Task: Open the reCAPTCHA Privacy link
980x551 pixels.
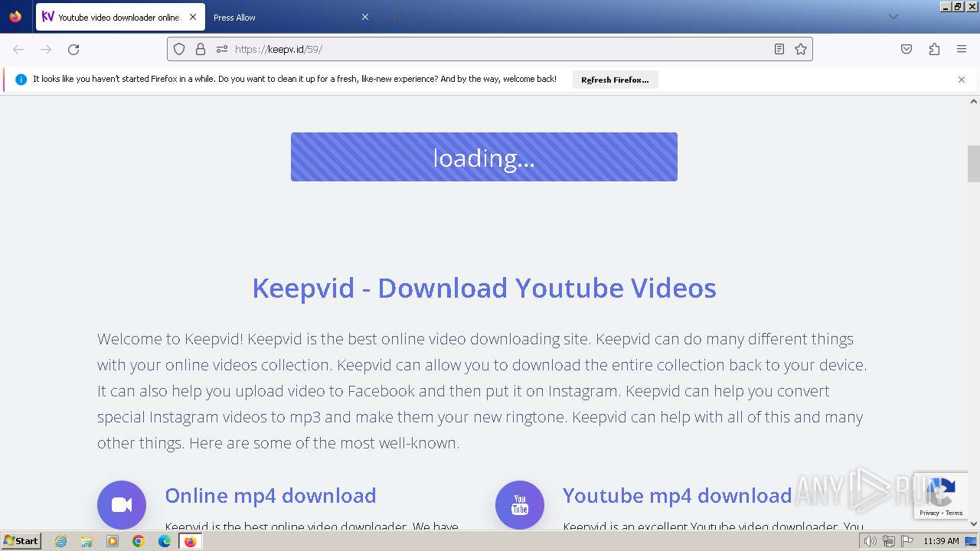Action: pos(929,513)
